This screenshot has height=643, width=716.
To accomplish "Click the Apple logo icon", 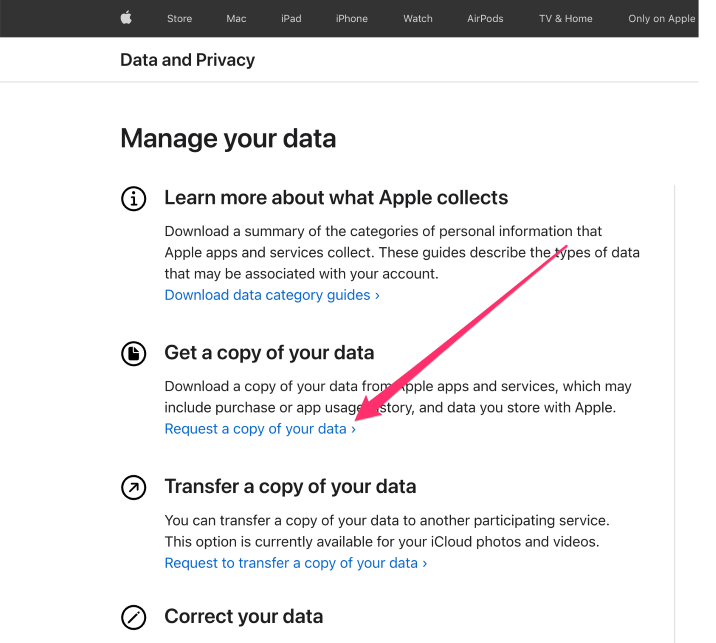I will coord(126,18).
